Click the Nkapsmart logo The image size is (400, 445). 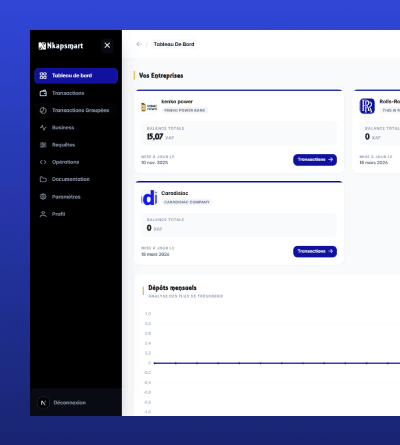point(61,46)
